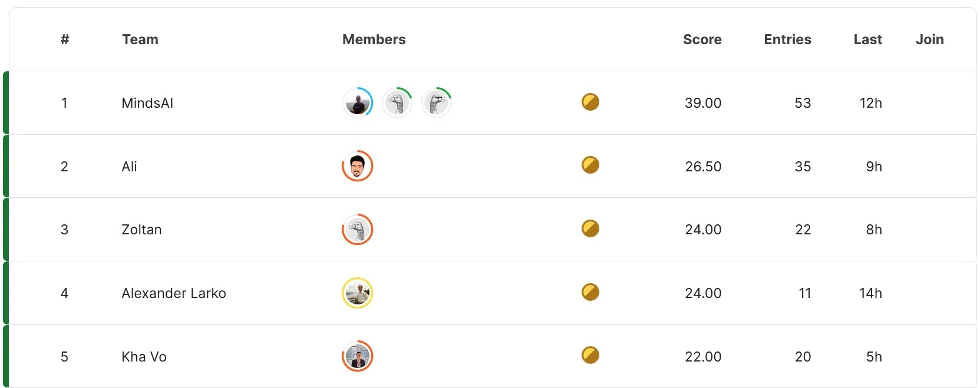Click MindsAI's second goose avatar
This screenshot has height=388, width=980.
[397, 103]
